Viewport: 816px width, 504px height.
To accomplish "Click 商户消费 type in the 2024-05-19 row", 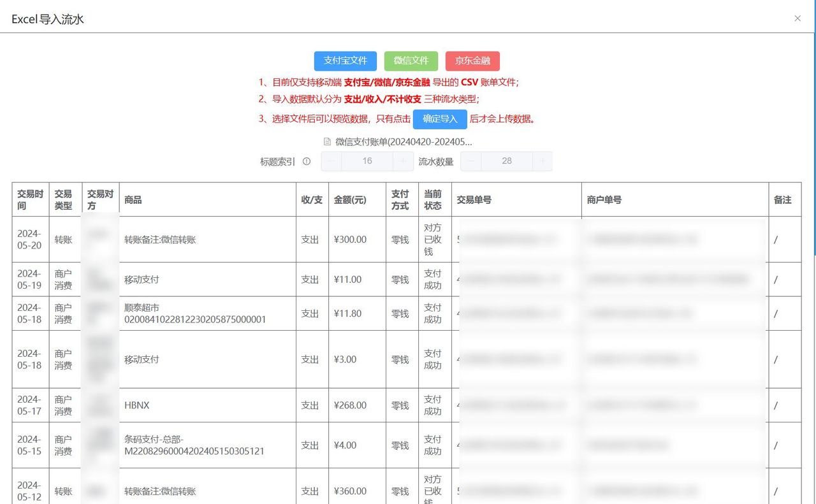I will pyautogui.click(x=63, y=279).
